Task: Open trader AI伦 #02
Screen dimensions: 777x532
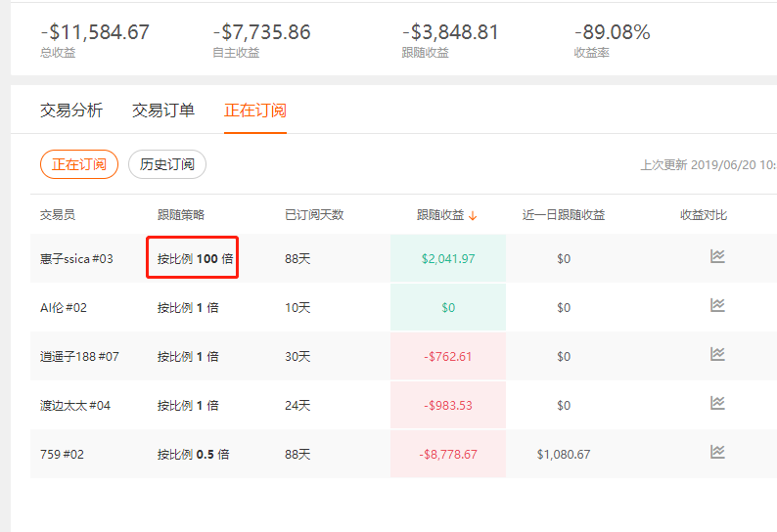Action: click(64, 308)
